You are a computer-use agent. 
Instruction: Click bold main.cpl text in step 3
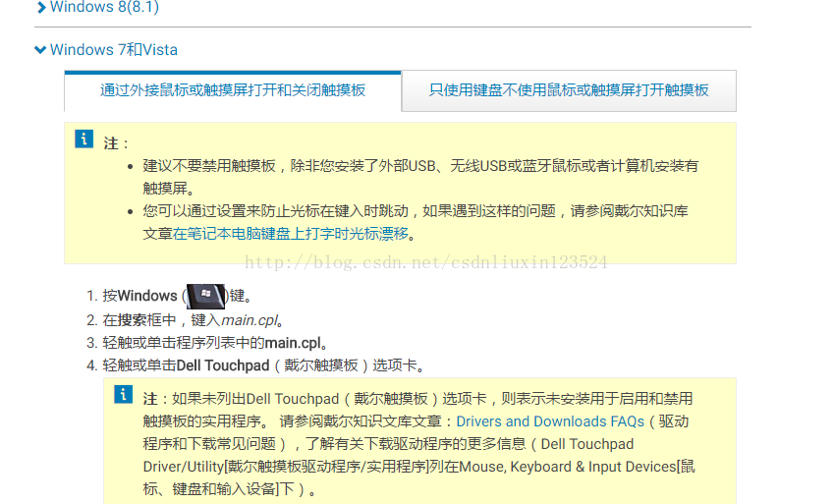point(293,343)
